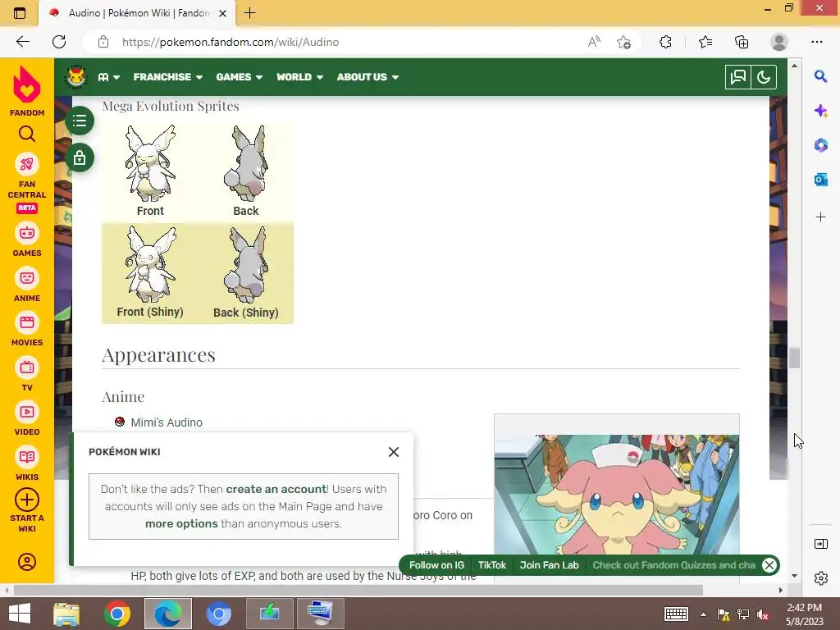Open File Explorer from taskbar
840x630 pixels.
(x=66, y=614)
